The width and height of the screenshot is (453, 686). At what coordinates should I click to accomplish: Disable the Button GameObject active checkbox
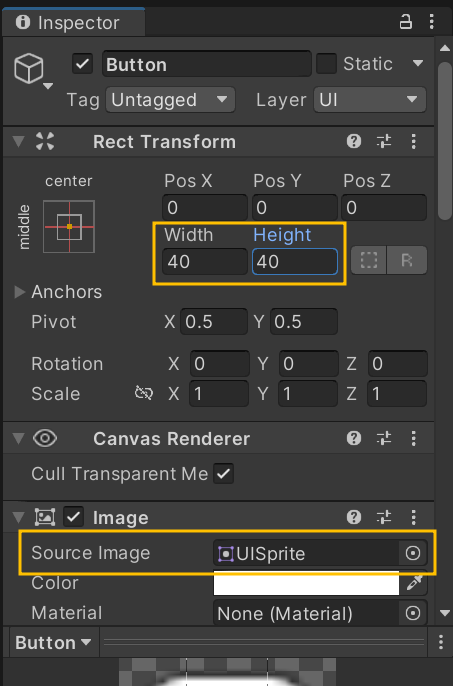point(82,64)
